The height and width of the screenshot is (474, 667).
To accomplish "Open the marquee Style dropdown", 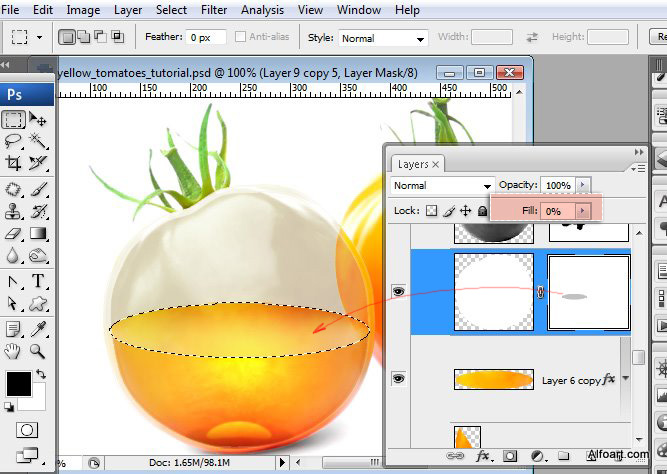I will (381, 38).
